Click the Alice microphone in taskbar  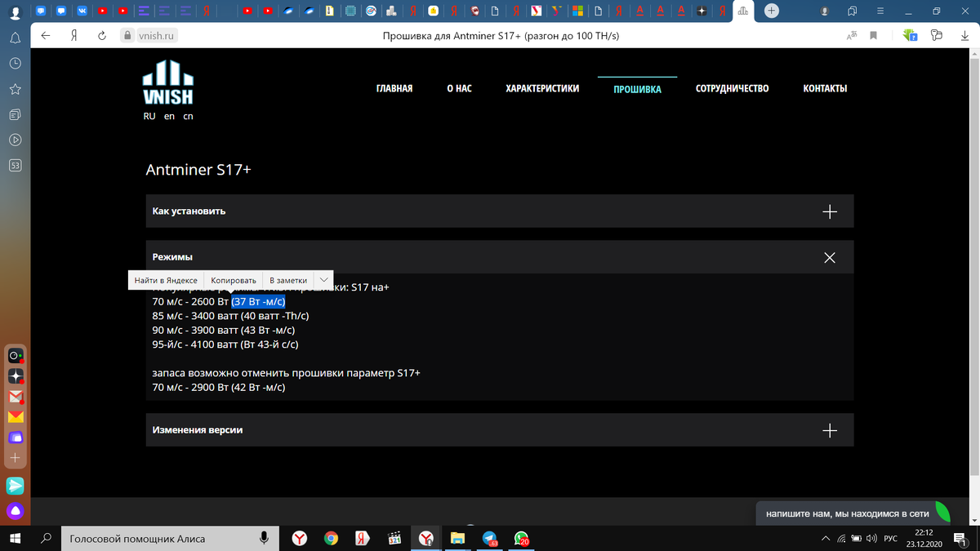pos(265,538)
